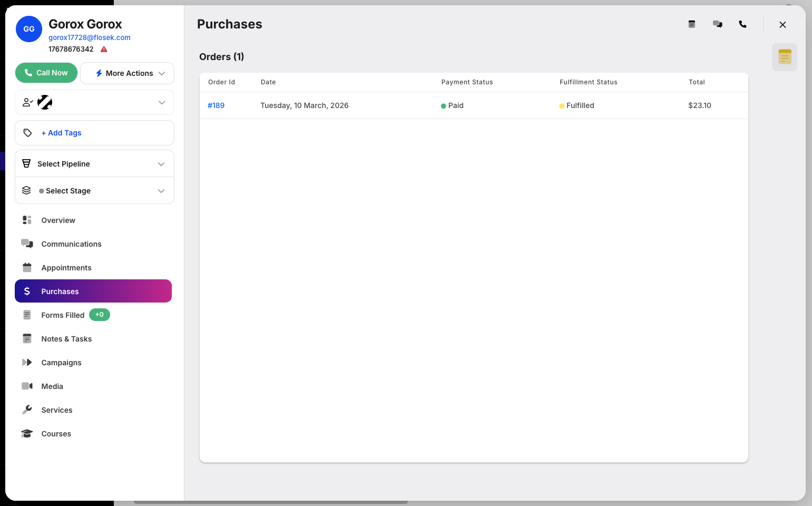
Task: Select the Purchases menu item
Action: pos(93,291)
